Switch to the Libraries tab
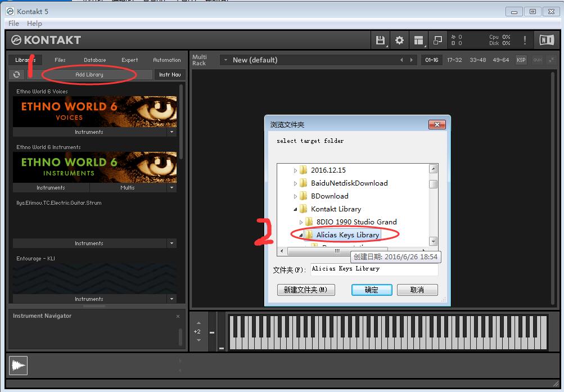Screen dimensions: 564x392 coord(25,60)
